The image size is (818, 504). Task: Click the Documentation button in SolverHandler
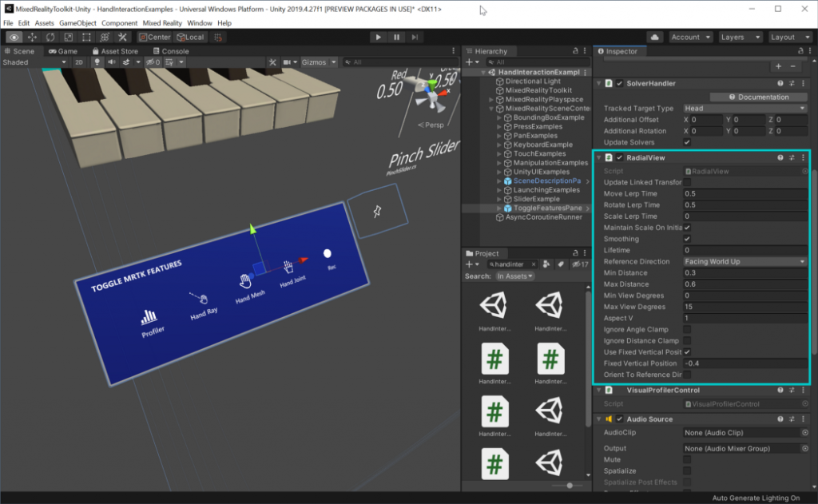point(757,97)
